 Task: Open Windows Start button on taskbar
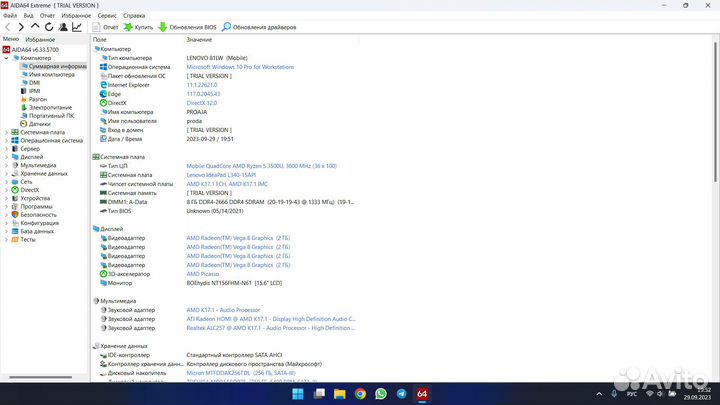point(298,394)
